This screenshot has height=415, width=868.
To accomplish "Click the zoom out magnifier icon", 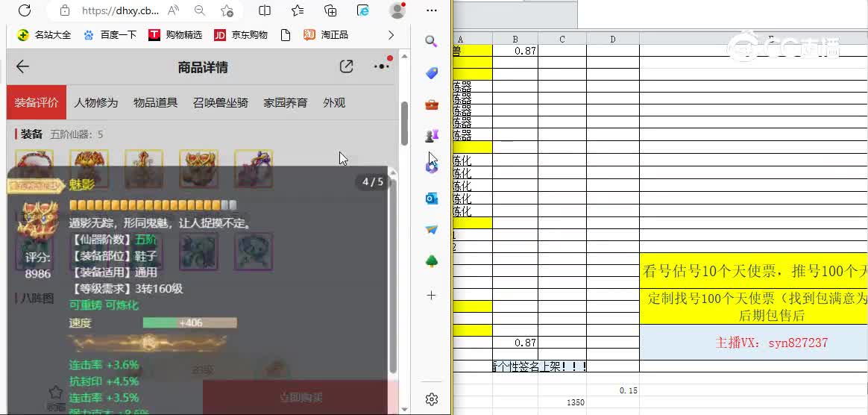I will pyautogui.click(x=200, y=10).
